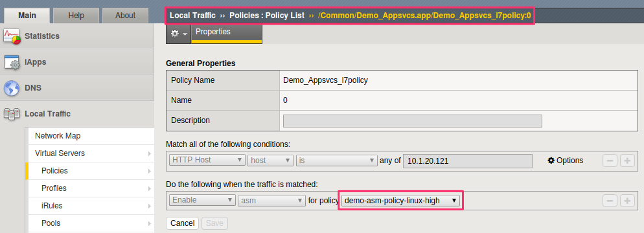
Task: Open the Statistics menu section
Action: coord(77,36)
